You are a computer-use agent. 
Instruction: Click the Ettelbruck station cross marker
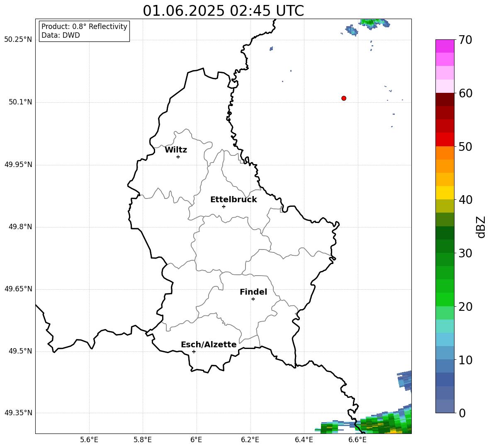pos(224,206)
